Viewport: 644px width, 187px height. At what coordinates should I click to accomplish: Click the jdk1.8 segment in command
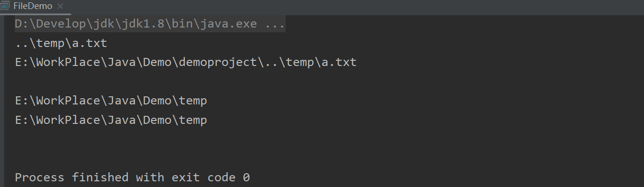[143, 24]
